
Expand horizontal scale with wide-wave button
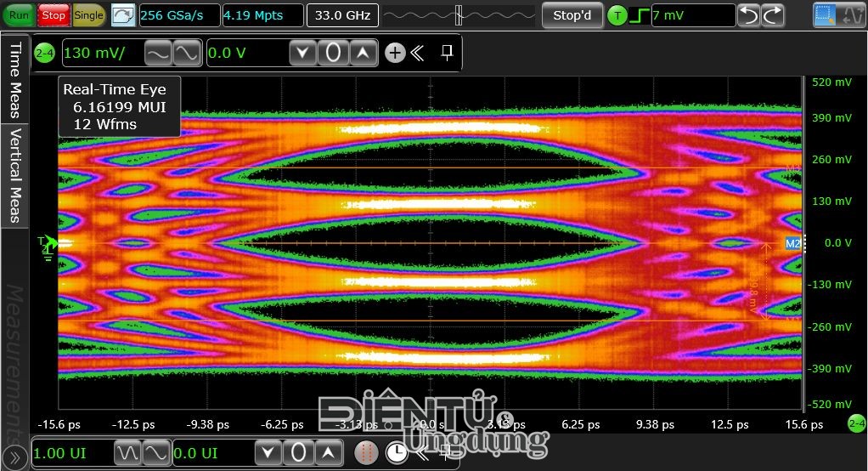pyautogui.click(x=156, y=453)
